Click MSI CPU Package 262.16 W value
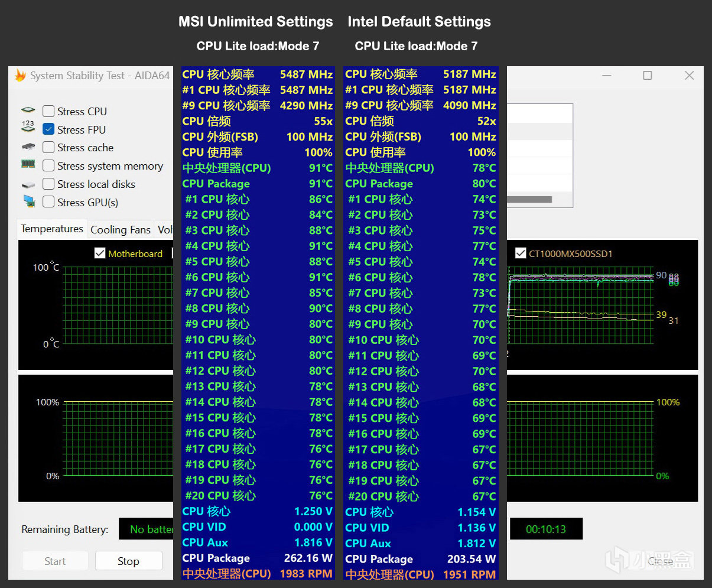Image resolution: width=712 pixels, height=588 pixels. click(308, 558)
